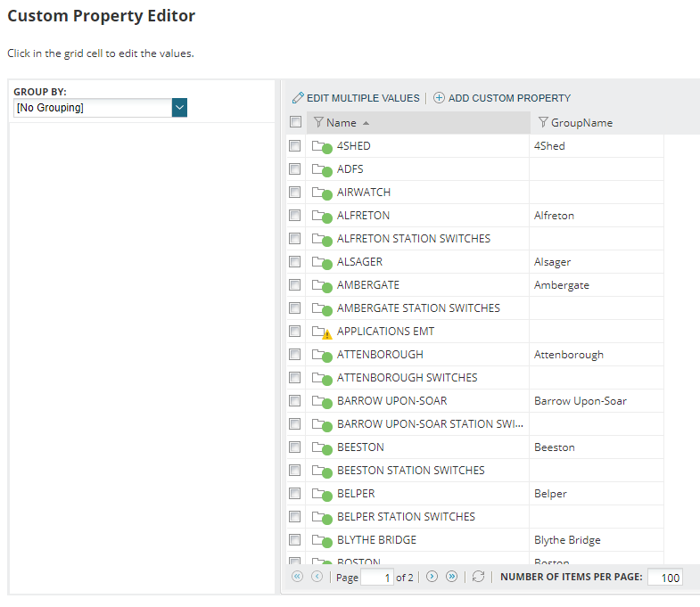Viewport: 700px width, 607px height.
Task: Check the box for 4SHED row
Action: click(294, 145)
